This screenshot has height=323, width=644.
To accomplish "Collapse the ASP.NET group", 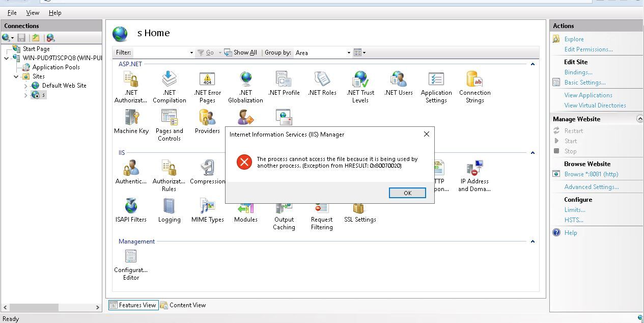I will [x=533, y=64].
